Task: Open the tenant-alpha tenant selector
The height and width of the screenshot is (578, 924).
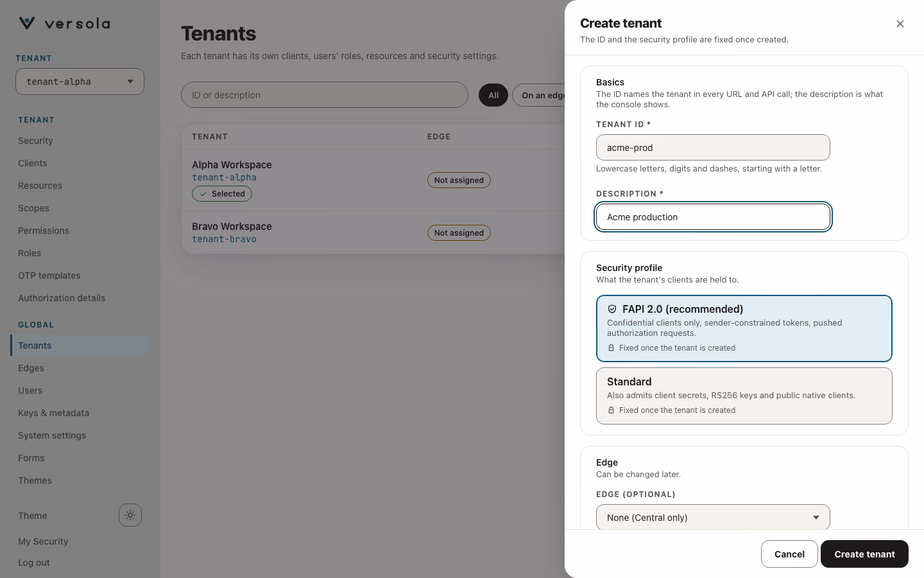Action: [x=80, y=82]
